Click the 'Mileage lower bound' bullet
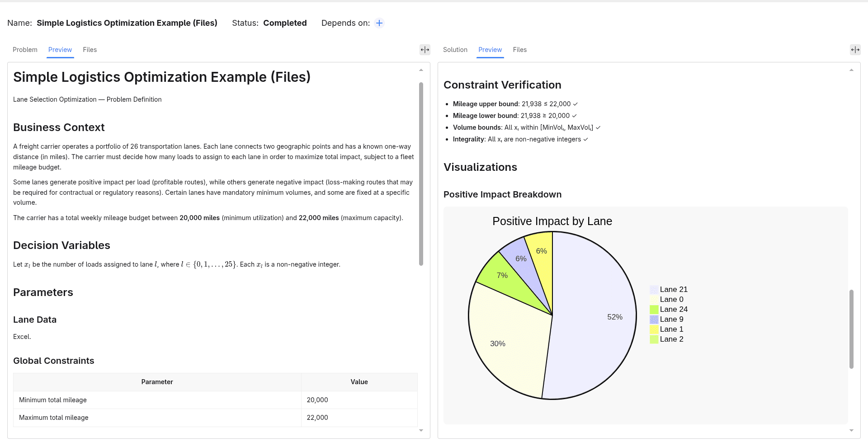 pyautogui.click(x=515, y=116)
